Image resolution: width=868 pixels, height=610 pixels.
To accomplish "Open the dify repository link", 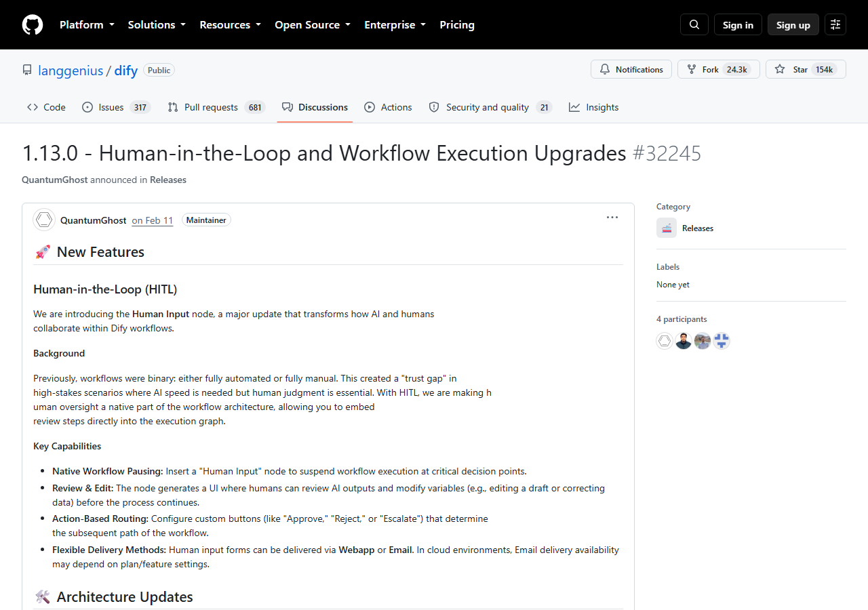I will click(125, 70).
